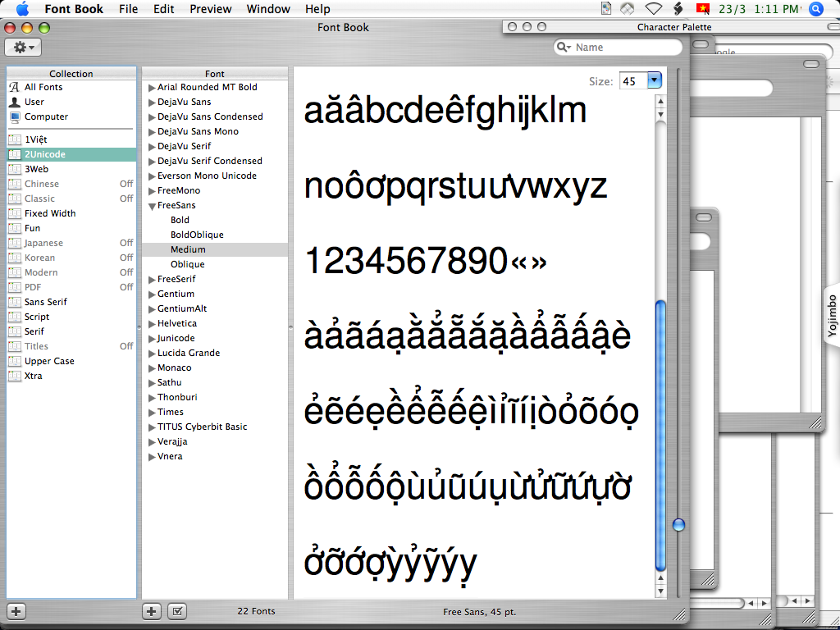Expand the Gentium font family
840x630 pixels.
point(152,294)
